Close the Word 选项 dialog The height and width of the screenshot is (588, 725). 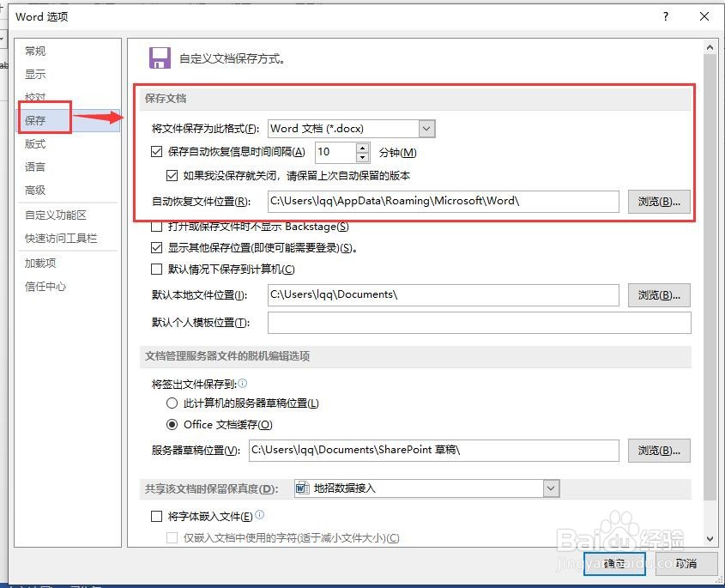pyautogui.click(x=704, y=16)
